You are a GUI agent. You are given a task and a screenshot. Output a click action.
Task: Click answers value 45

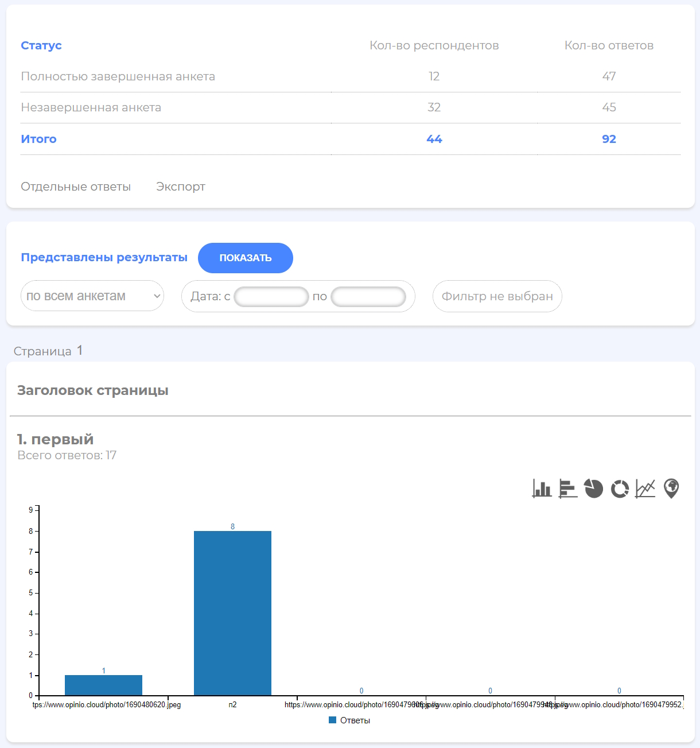pyautogui.click(x=609, y=107)
